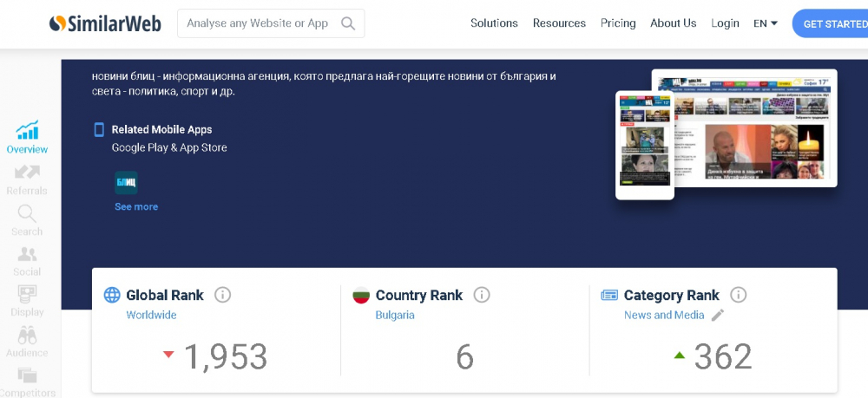Viewport: 868px width, 398px height.
Task: Click the Category Rank info icon
Action: [x=738, y=295]
